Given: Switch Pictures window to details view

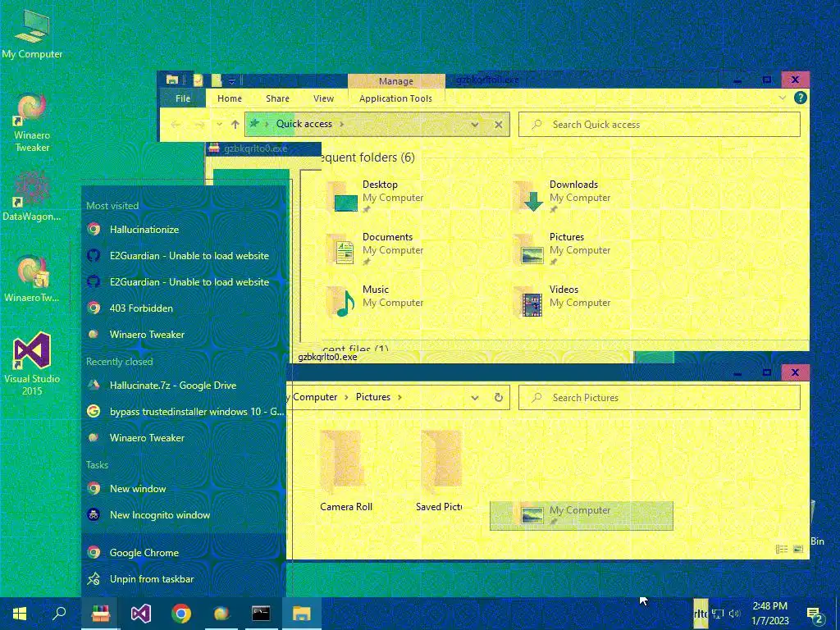Looking at the screenshot, I should 782,549.
